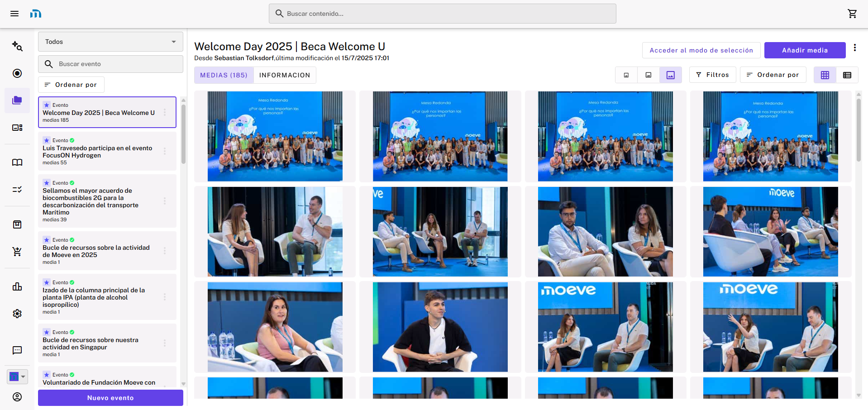
Task: Open the shopping cart in the header
Action: click(x=852, y=14)
